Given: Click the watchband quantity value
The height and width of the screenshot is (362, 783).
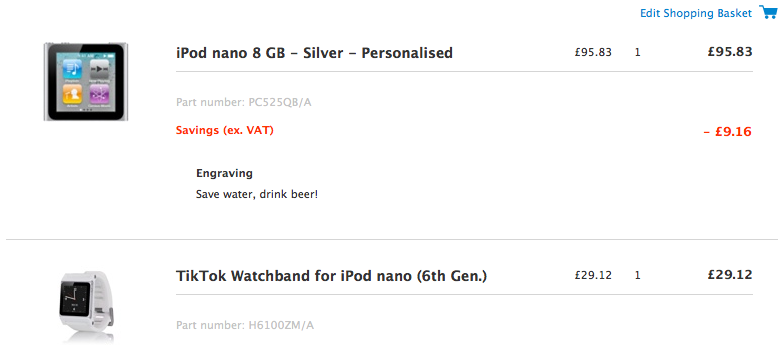Looking at the screenshot, I should coord(637,275).
